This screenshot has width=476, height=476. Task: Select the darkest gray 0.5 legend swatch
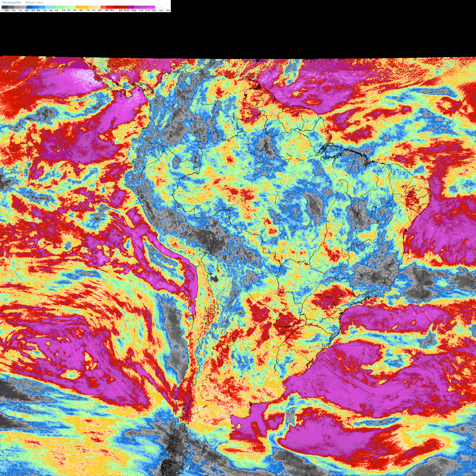click(4, 7)
